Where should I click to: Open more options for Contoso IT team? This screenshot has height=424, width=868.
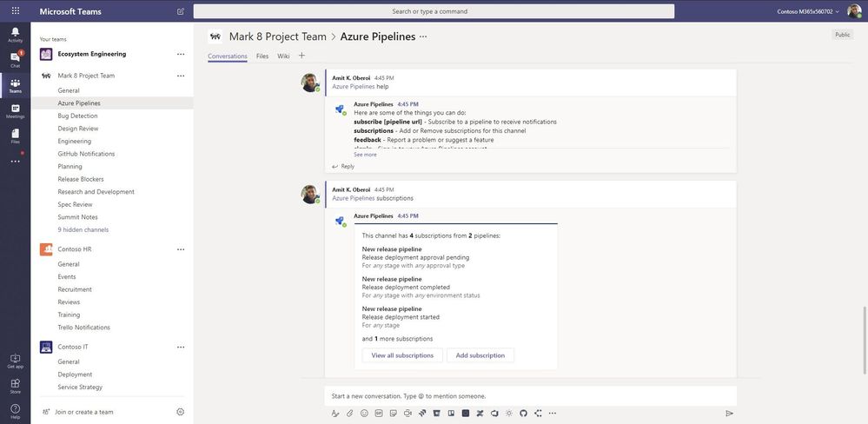point(181,347)
